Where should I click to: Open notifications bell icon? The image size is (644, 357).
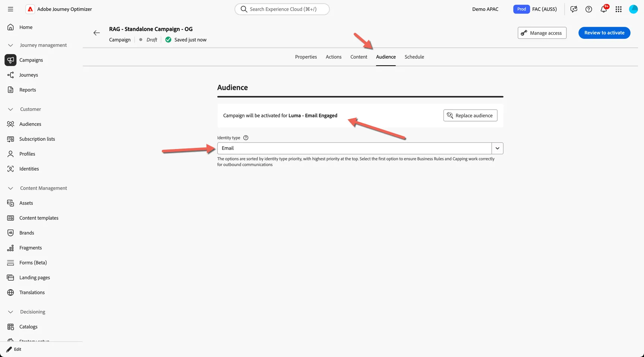pos(604,9)
